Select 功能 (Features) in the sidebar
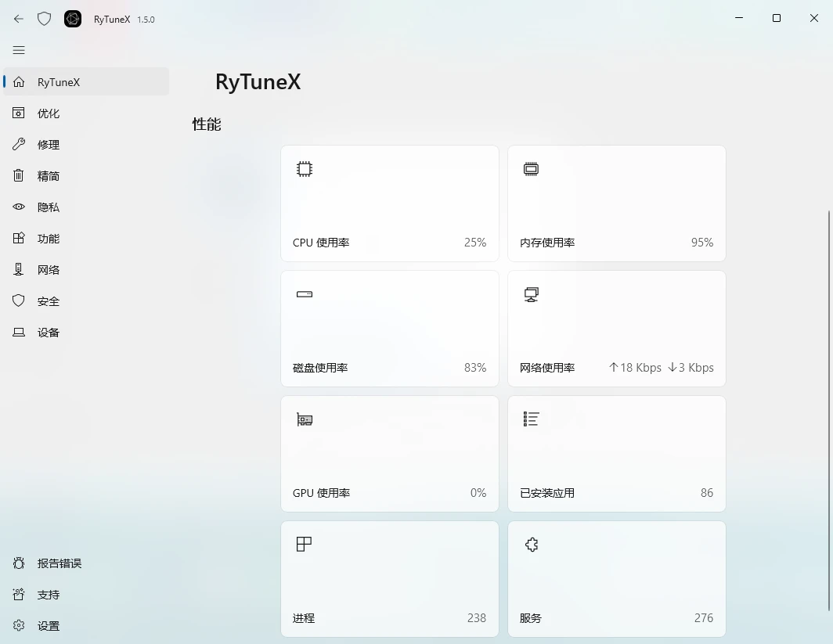 tap(47, 238)
